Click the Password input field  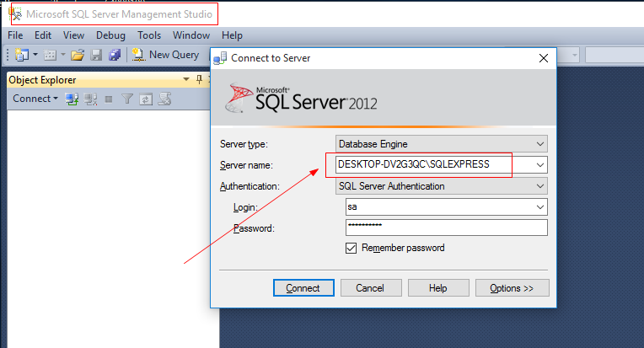click(447, 228)
